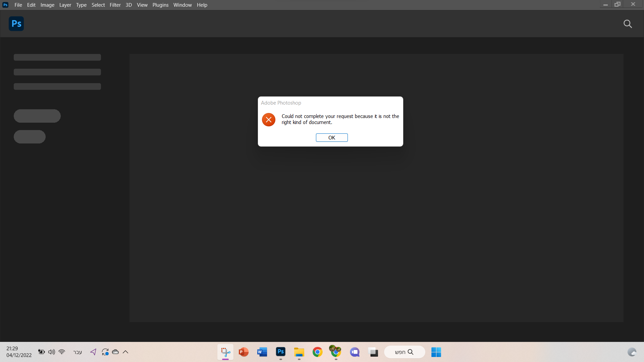Open PowerPoint from the taskbar
The width and height of the screenshot is (644, 362).
point(244,352)
